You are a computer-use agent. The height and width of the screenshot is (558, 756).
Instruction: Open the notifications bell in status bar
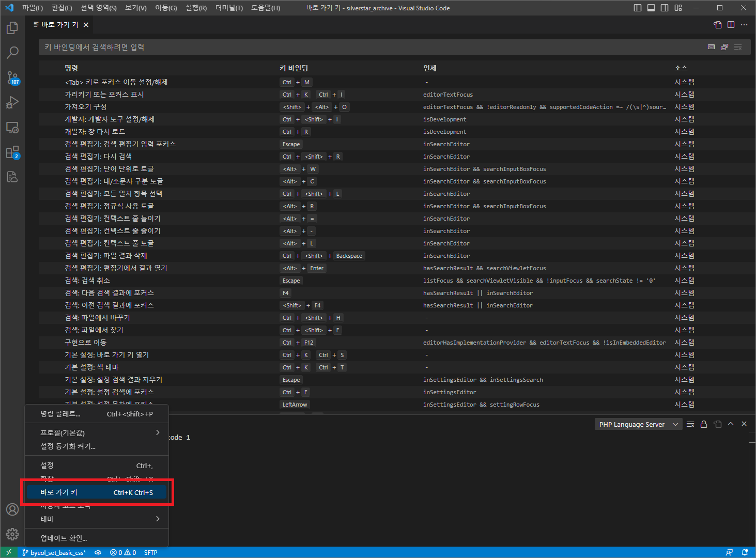click(x=745, y=552)
